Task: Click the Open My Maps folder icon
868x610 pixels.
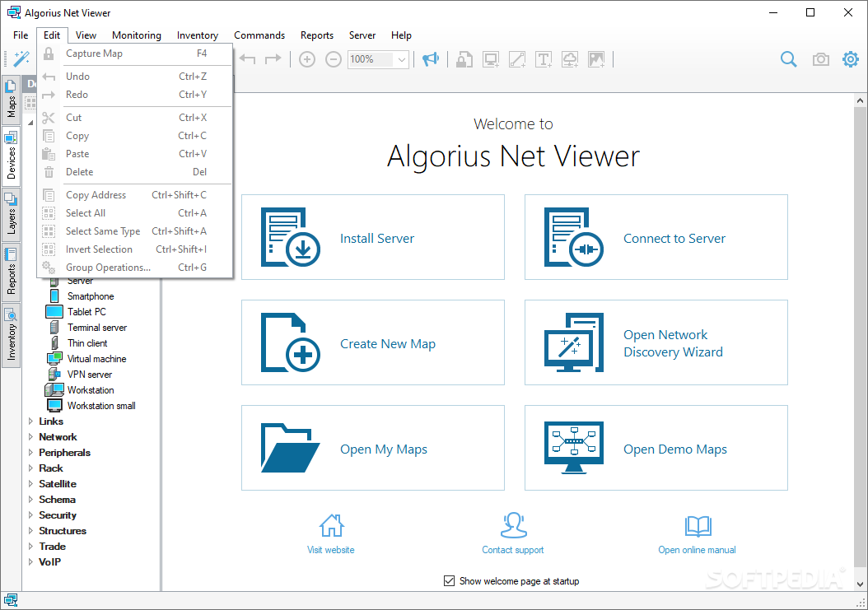Action: click(x=291, y=448)
